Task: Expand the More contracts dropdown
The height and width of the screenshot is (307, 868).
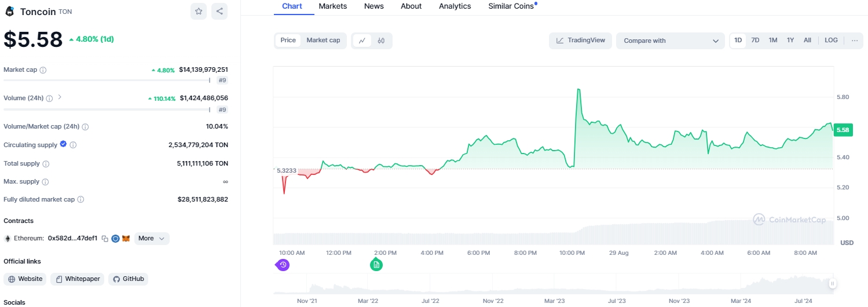Action: tap(152, 238)
